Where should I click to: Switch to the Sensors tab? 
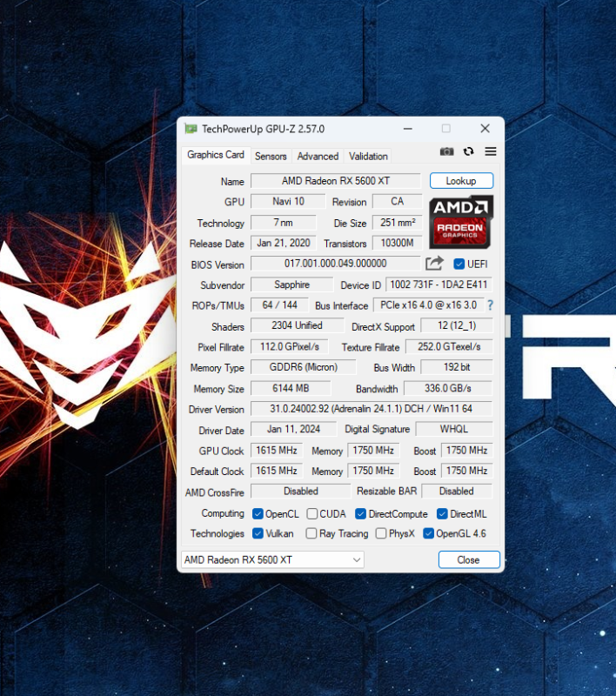271,157
